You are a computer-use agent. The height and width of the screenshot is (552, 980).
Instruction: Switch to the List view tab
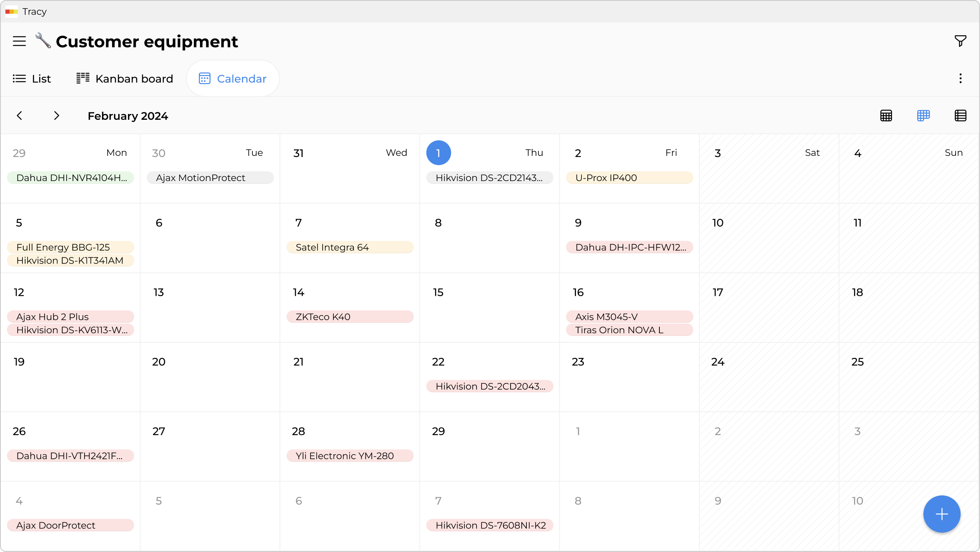32,78
